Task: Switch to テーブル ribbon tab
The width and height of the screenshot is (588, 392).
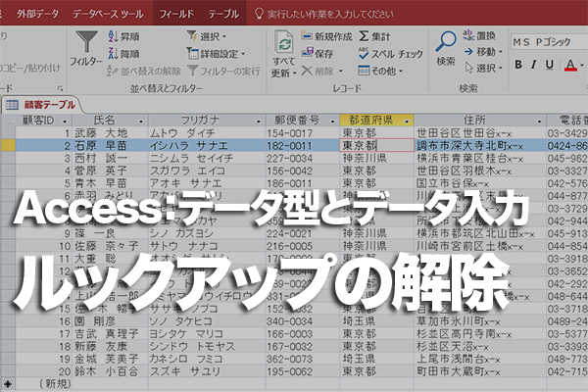Action: (223, 14)
